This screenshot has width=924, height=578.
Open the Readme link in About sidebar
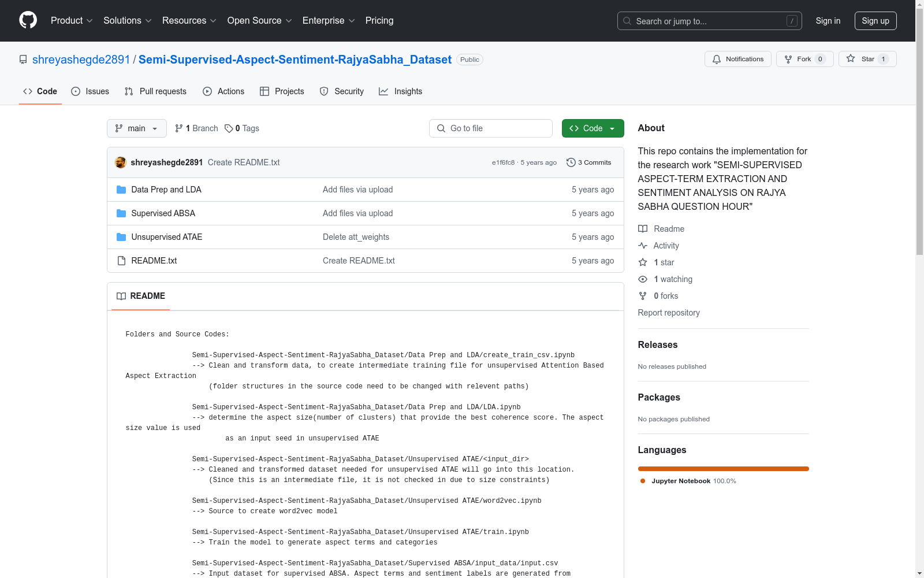(x=661, y=229)
